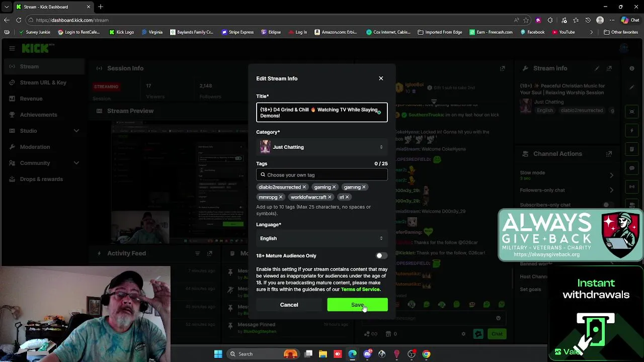Click the Save button in Edit Stream Info
This screenshot has height=362, width=644.
click(x=357, y=305)
